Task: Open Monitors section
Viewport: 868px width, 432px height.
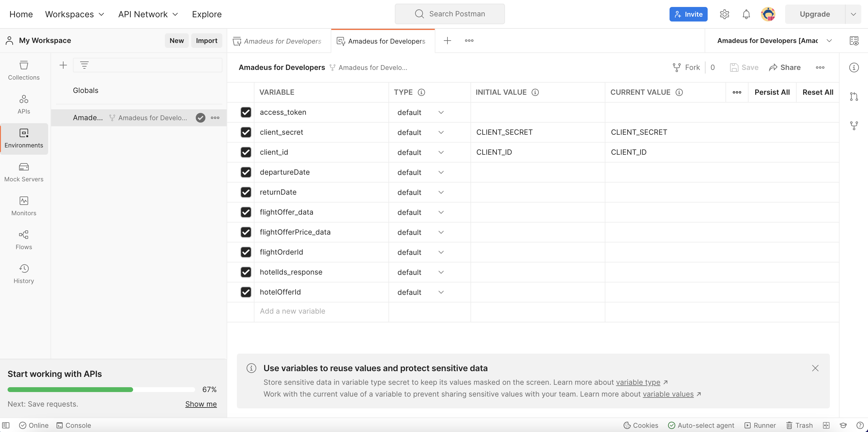Action: click(24, 206)
